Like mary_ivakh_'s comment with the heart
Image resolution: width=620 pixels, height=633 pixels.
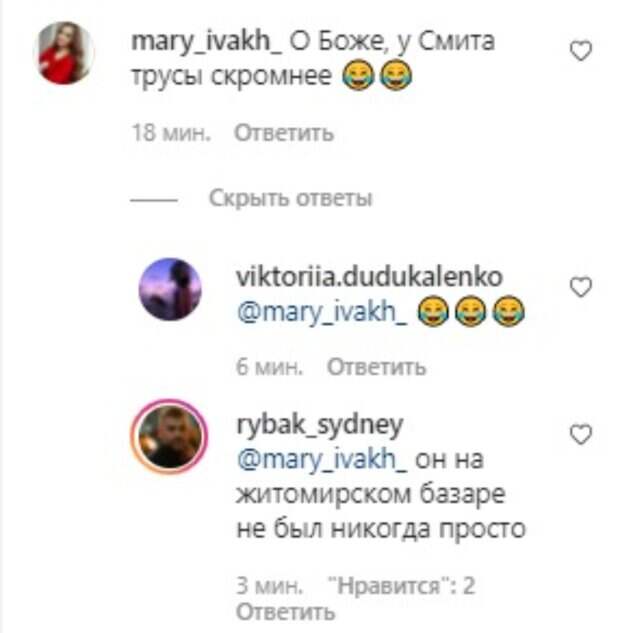pos(580,51)
